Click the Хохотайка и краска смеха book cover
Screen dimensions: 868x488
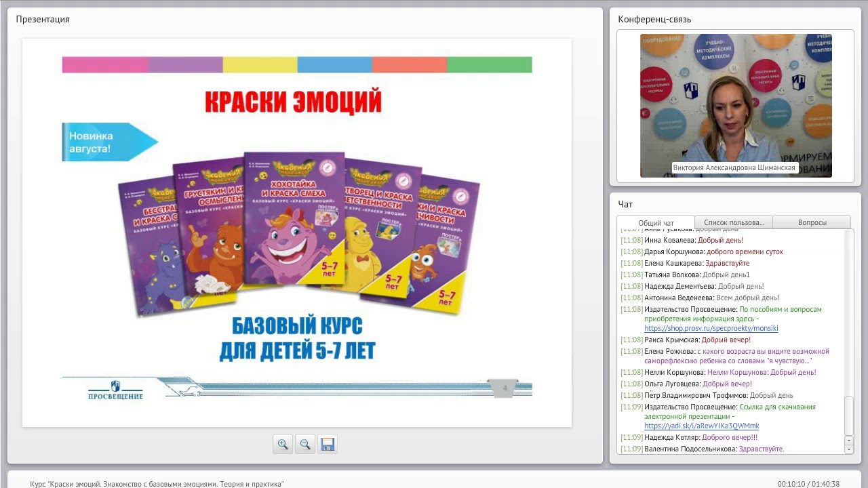click(x=296, y=218)
